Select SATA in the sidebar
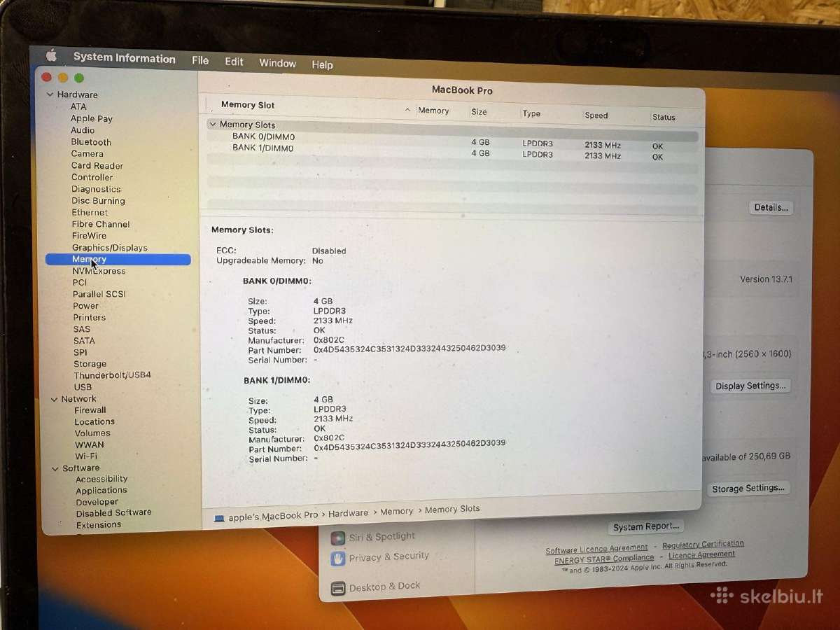840x630 pixels. (84, 341)
